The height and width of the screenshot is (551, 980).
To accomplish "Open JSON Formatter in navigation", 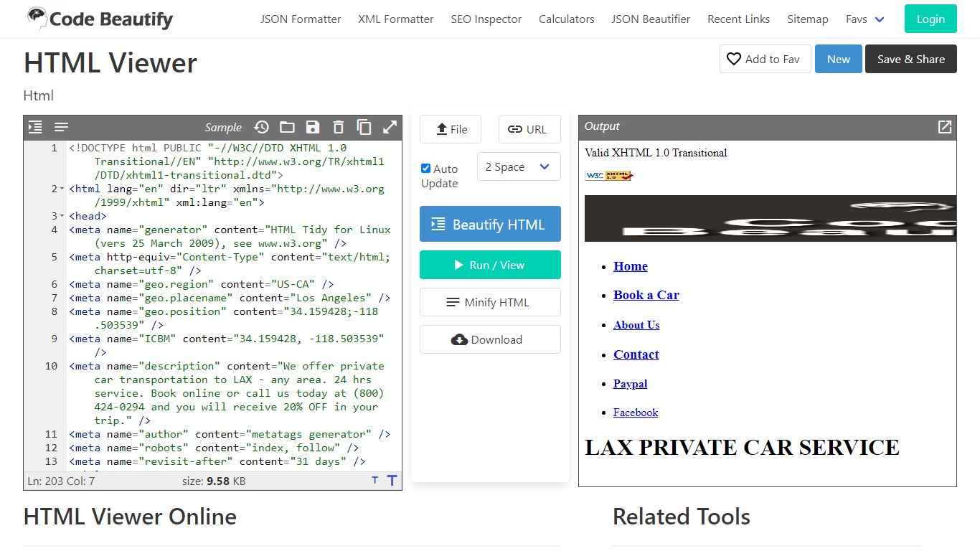I will tap(301, 19).
